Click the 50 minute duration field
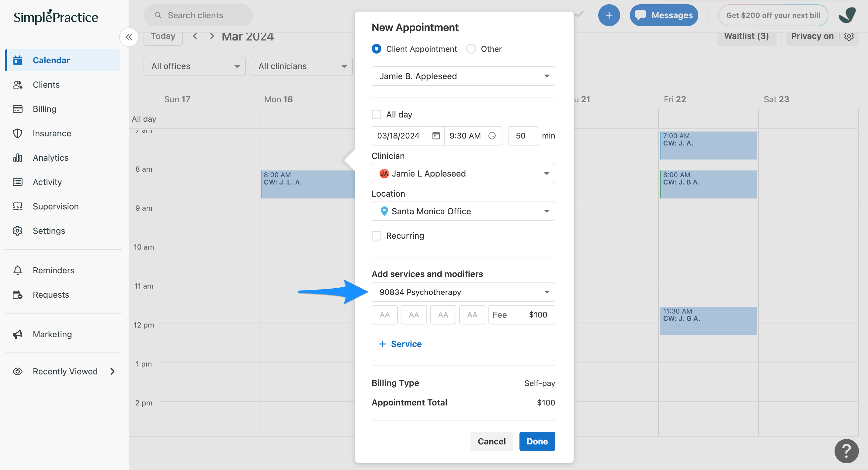 (x=522, y=135)
